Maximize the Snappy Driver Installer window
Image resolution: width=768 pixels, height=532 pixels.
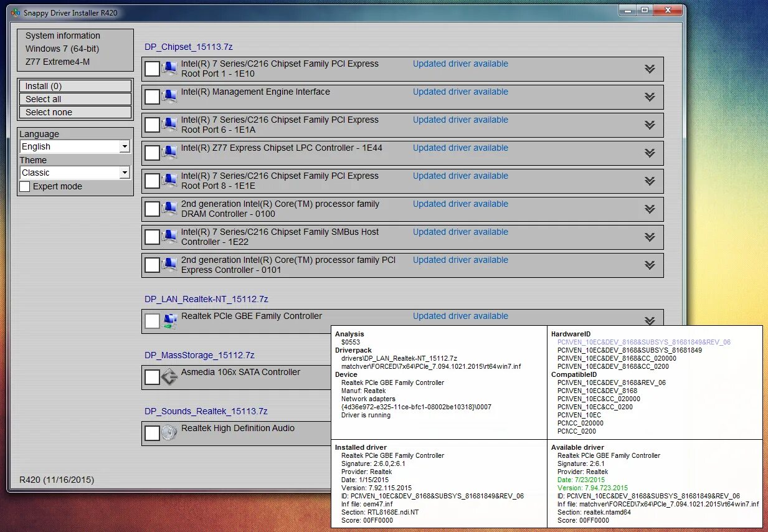pos(644,10)
